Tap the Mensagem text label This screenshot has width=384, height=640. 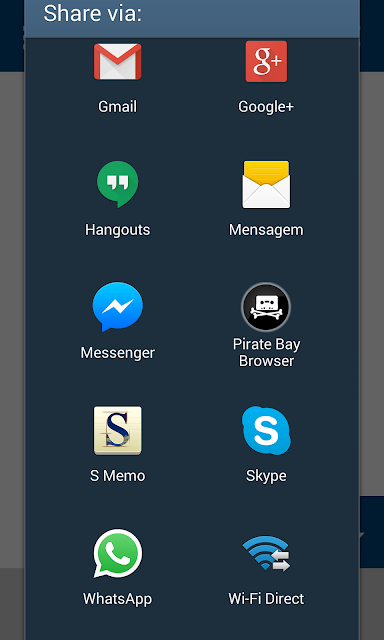click(x=266, y=230)
